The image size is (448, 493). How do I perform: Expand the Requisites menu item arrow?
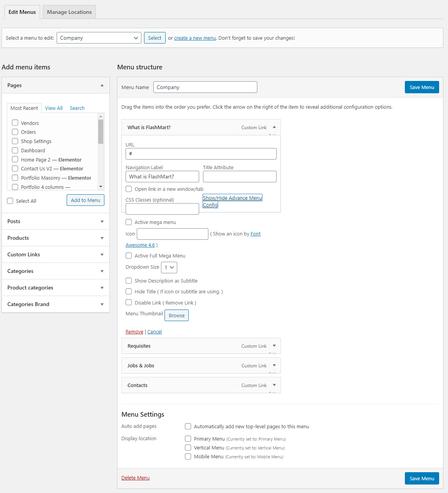(274, 346)
